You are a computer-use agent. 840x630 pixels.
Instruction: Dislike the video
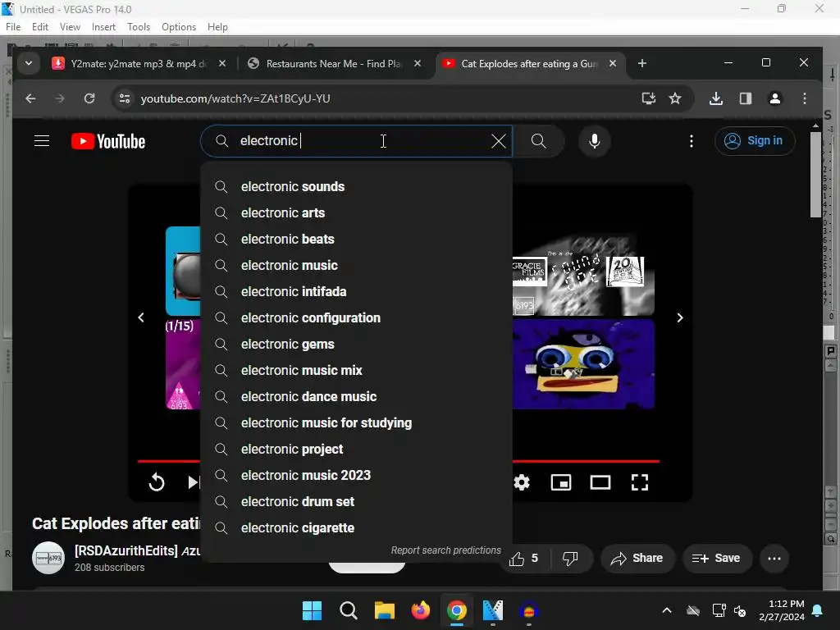click(570, 558)
